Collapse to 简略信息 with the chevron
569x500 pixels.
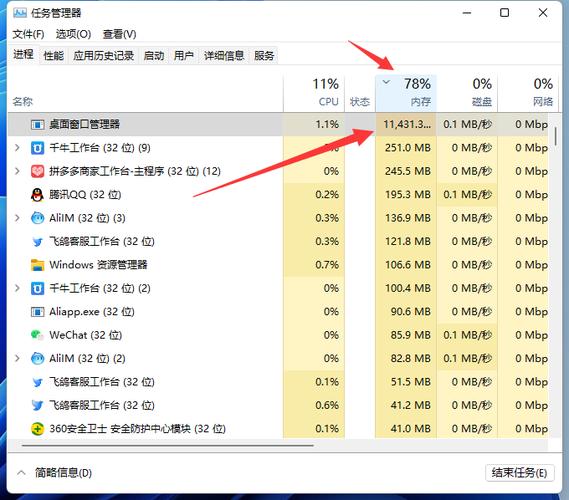tap(21, 473)
